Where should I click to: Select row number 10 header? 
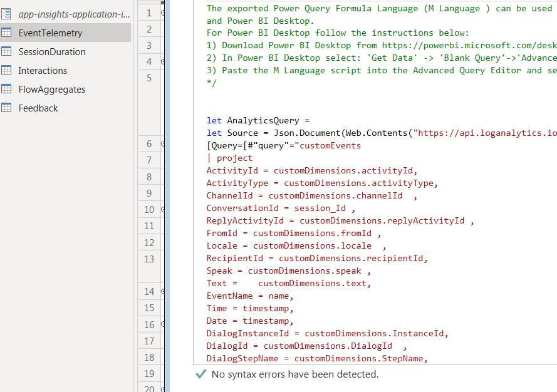149,210
